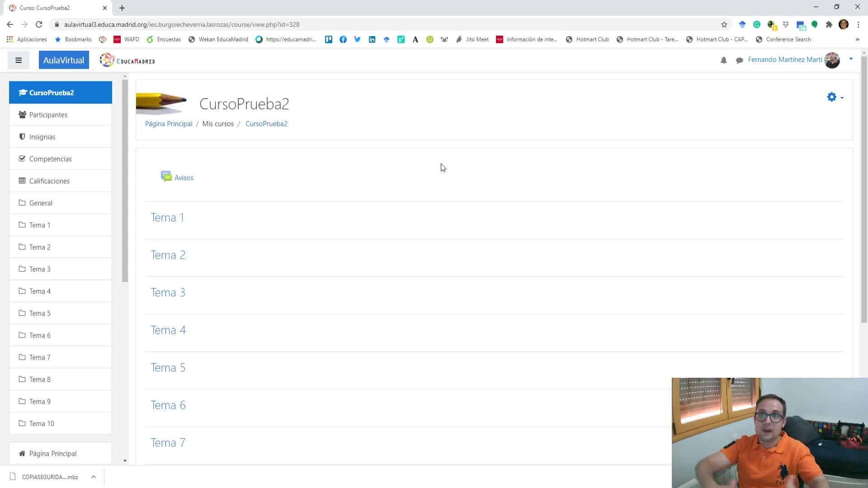The width and height of the screenshot is (868, 488).
Task: Go to Página Principal breadcrumb link
Action: pos(168,124)
